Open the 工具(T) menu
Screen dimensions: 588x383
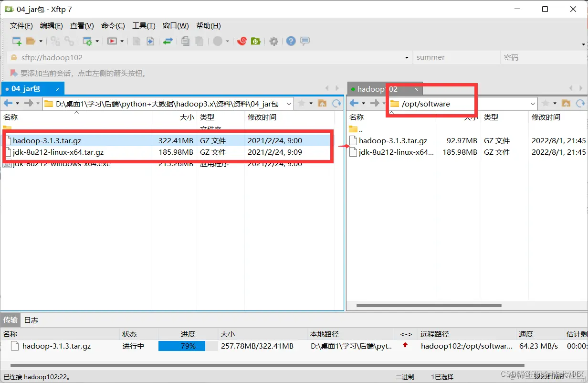click(144, 26)
